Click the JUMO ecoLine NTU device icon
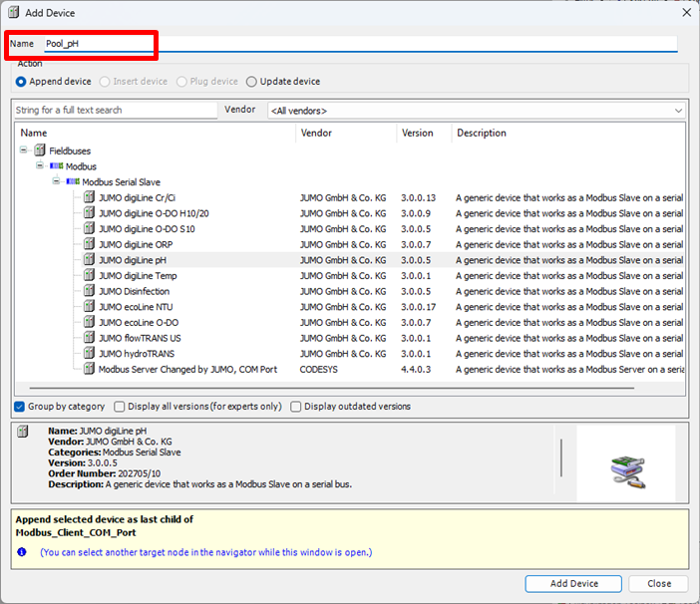This screenshot has height=604, width=700. pyautogui.click(x=90, y=306)
